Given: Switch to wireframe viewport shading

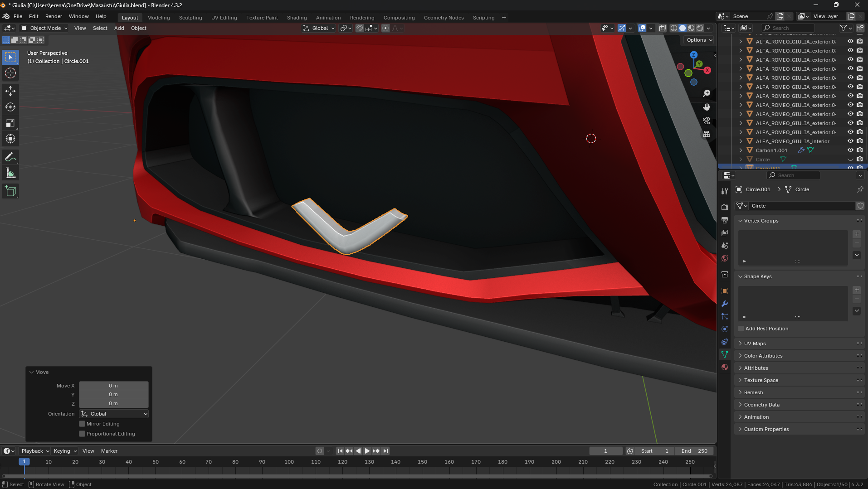Looking at the screenshot, I should [674, 28].
